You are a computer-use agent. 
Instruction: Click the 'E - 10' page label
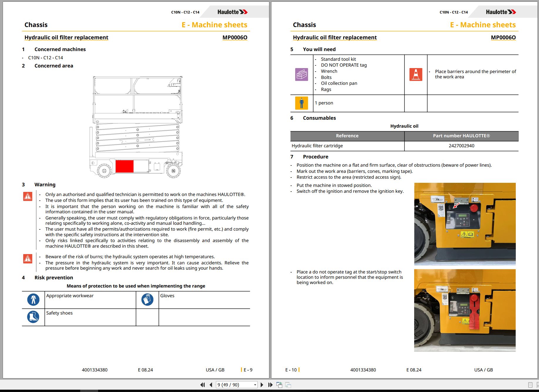tap(291, 370)
